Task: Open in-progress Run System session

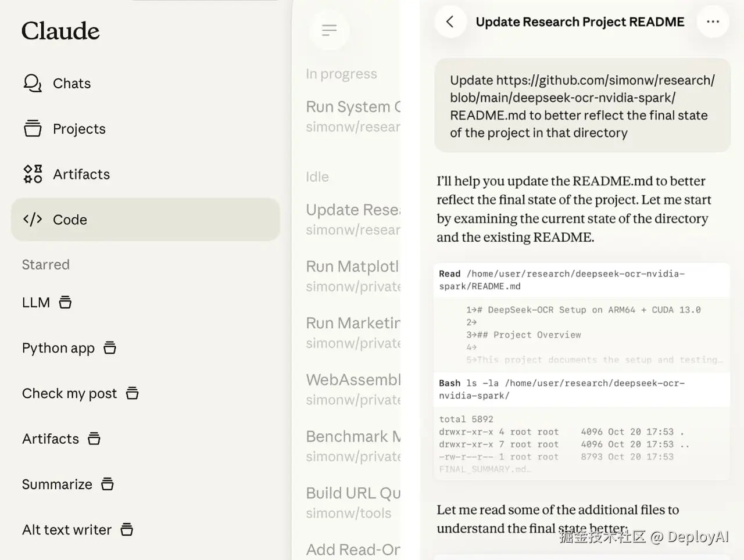Action: pyautogui.click(x=353, y=116)
